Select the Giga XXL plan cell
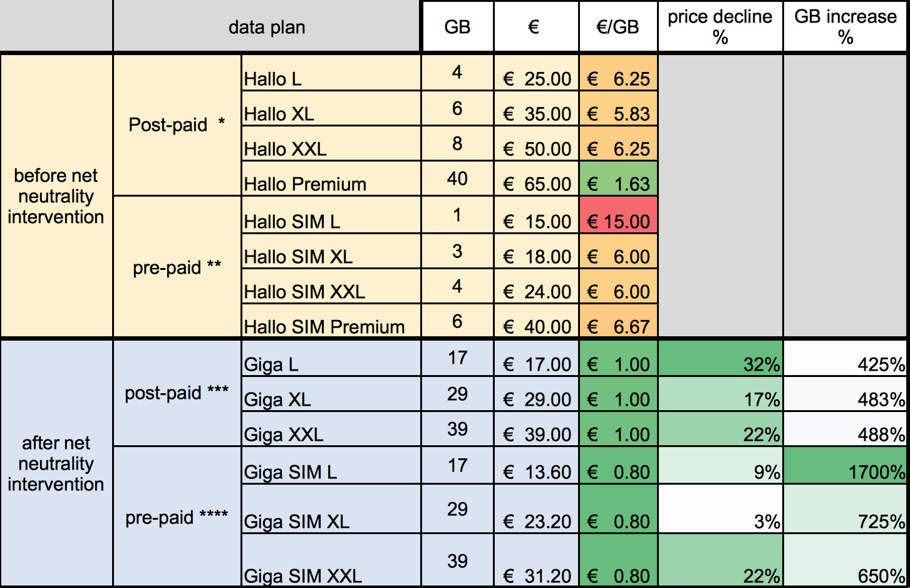 pos(331,429)
